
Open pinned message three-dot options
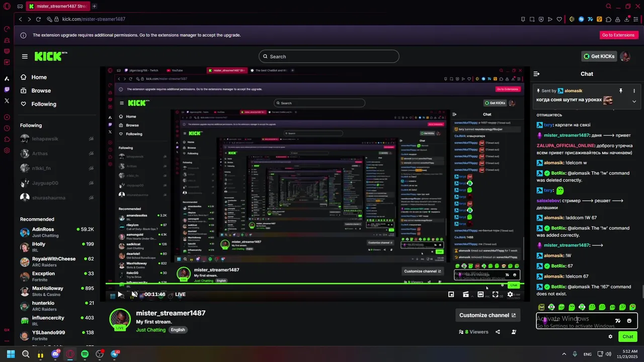(634, 91)
